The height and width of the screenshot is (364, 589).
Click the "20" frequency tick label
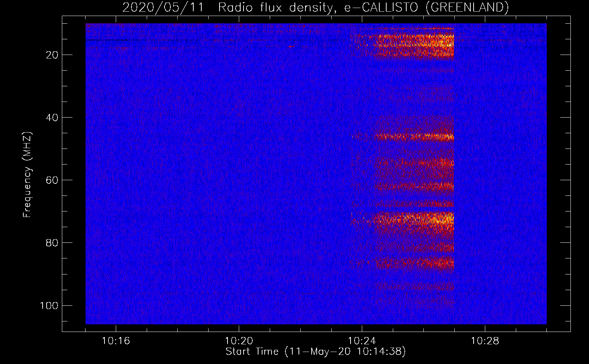(x=52, y=55)
